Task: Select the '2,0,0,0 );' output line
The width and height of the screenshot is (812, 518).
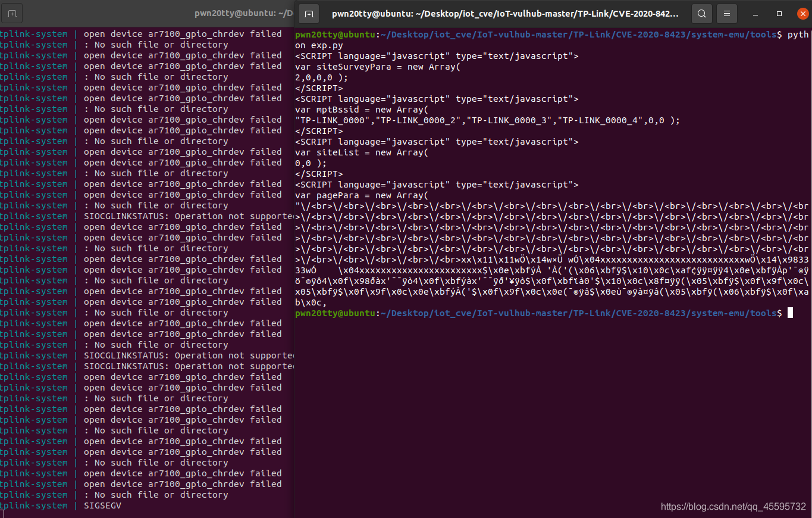Action: click(x=322, y=77)
